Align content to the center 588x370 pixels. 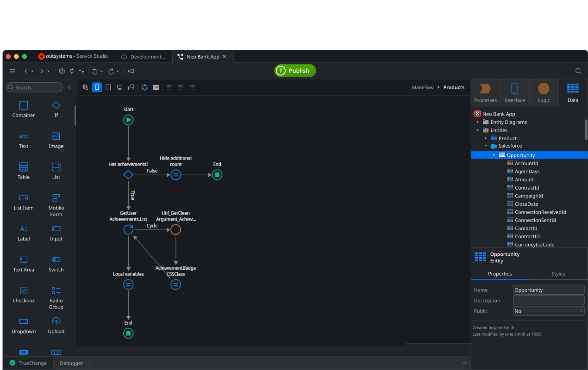[181, 87]
